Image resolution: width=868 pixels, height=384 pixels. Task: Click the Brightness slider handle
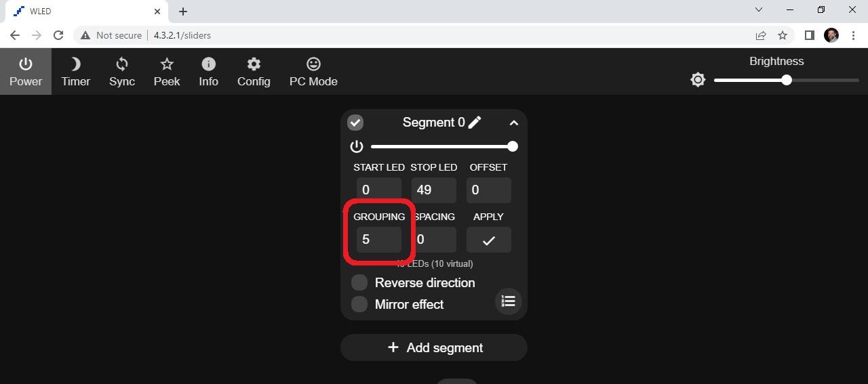pyautogui.click(x=787, y=80)
